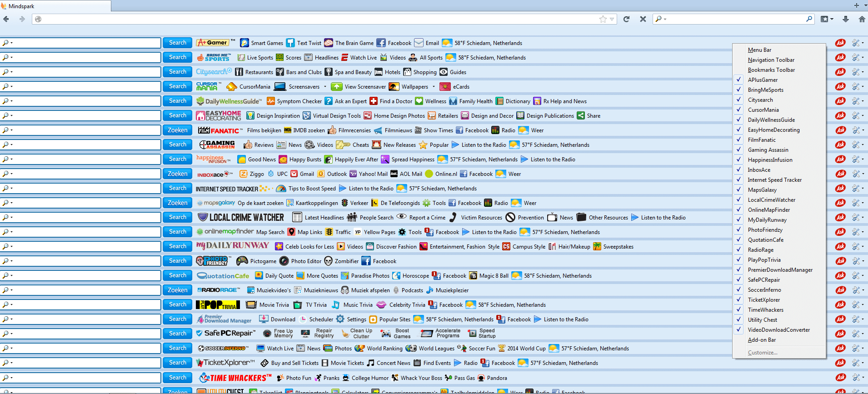Open Report a Crime tool
Image resolution: width=868 pixels, height=394 pixels.
[x=421, y=218]
